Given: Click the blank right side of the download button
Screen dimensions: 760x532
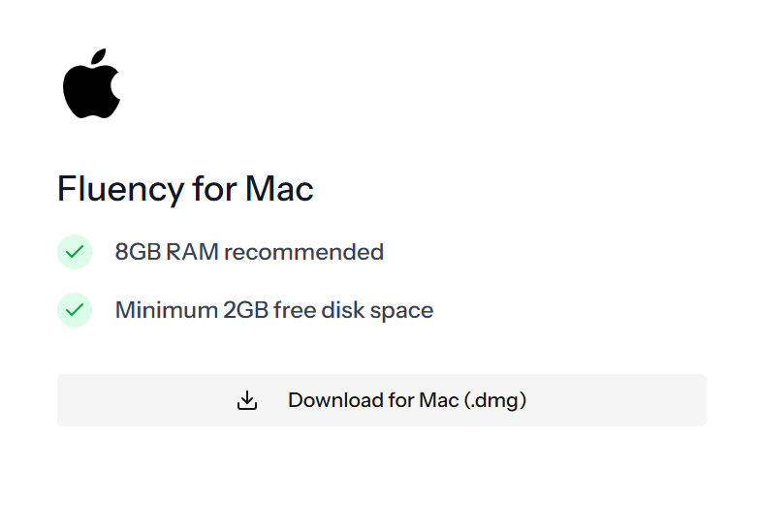Looking at the screenshot, I should click(616, 400).
